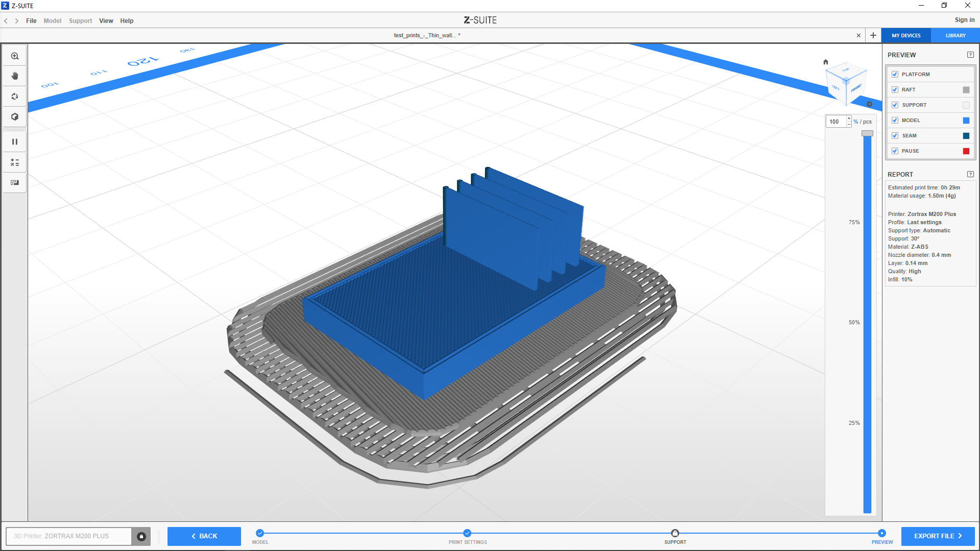Go BACK to previous step
980x551 pixels.
coord(204,536)
